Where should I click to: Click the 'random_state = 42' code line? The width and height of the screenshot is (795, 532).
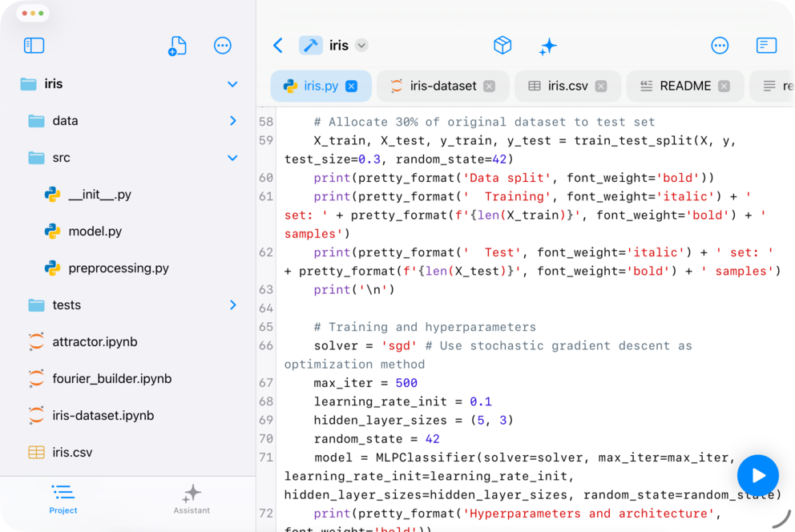pyautogui.click(x=377, y=439)
